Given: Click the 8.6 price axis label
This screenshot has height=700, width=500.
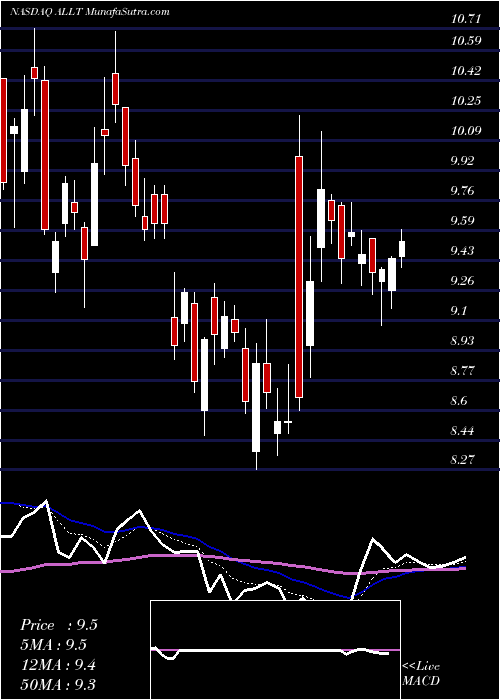Looking at the screenshot, I should (460, 401).
